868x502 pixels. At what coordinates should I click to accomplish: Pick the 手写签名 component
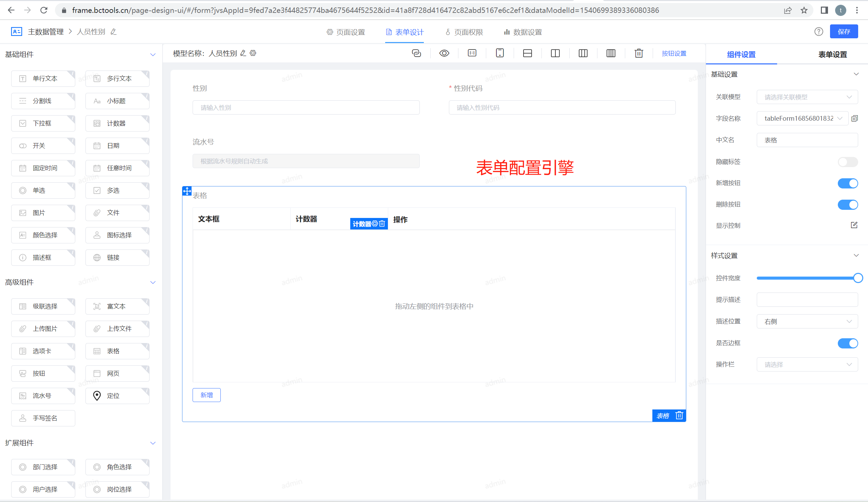click(43, 418)
